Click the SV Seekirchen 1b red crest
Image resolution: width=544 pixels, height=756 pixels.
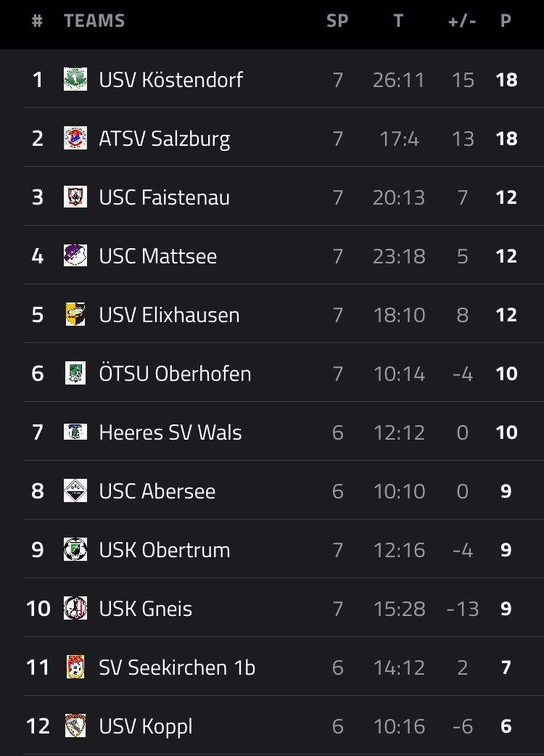75,667
